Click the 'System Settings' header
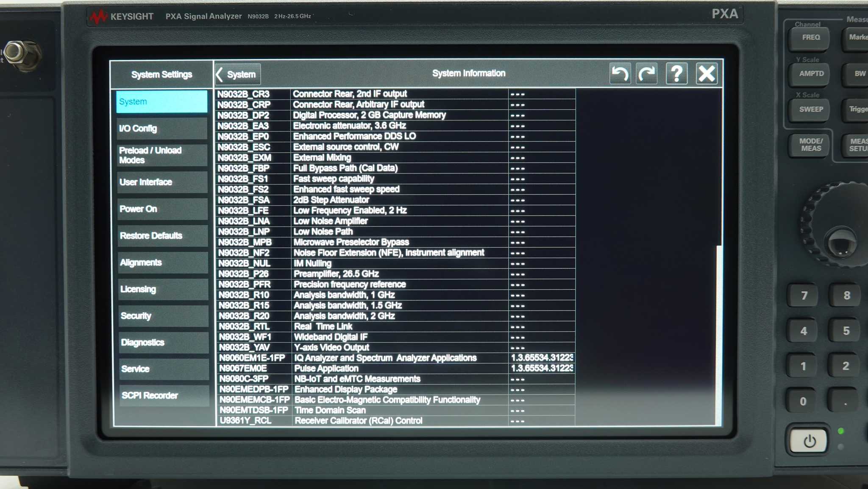 [x=161, y=75]
